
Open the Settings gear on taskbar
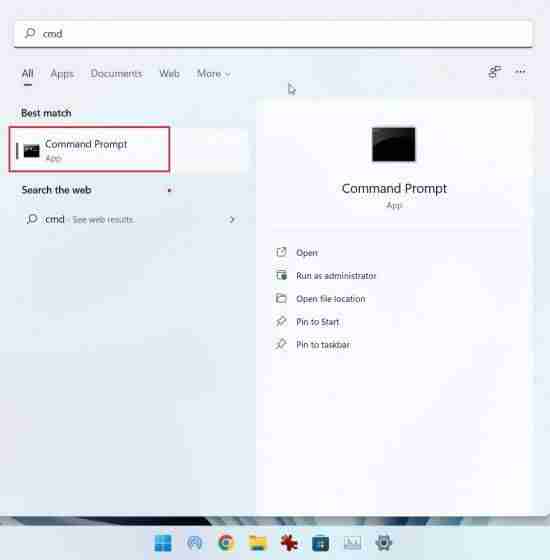(x=384, y=543)
